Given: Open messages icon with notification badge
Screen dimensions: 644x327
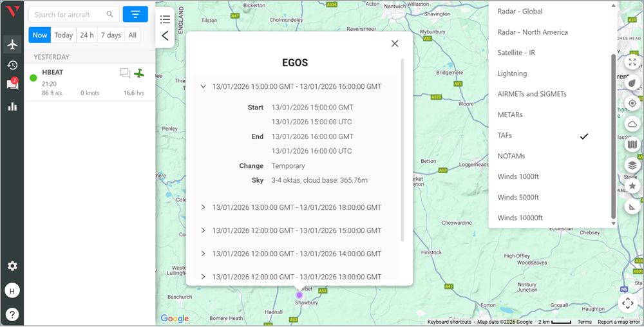Looking at the screenshot, I should pos(12,85).
